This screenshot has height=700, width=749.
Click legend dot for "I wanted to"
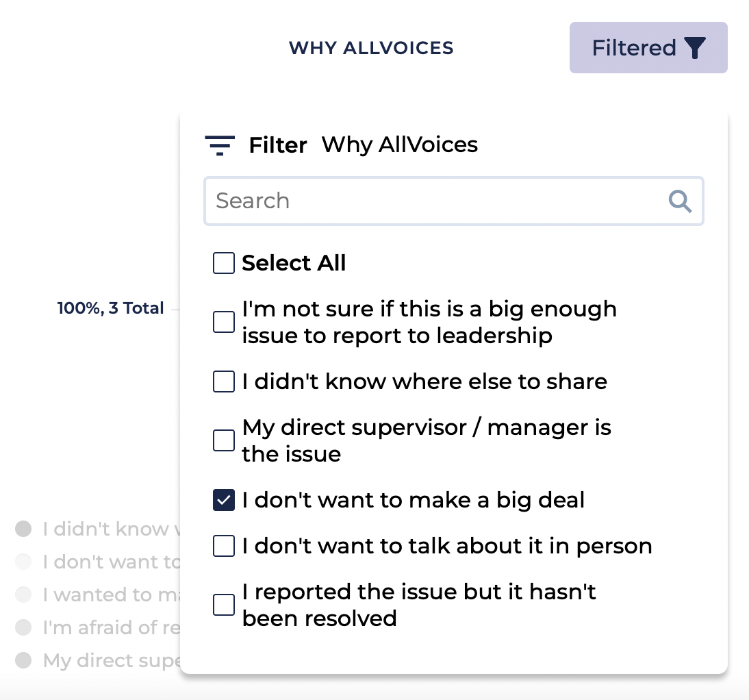pyautogui.click(x=24, y=595)
